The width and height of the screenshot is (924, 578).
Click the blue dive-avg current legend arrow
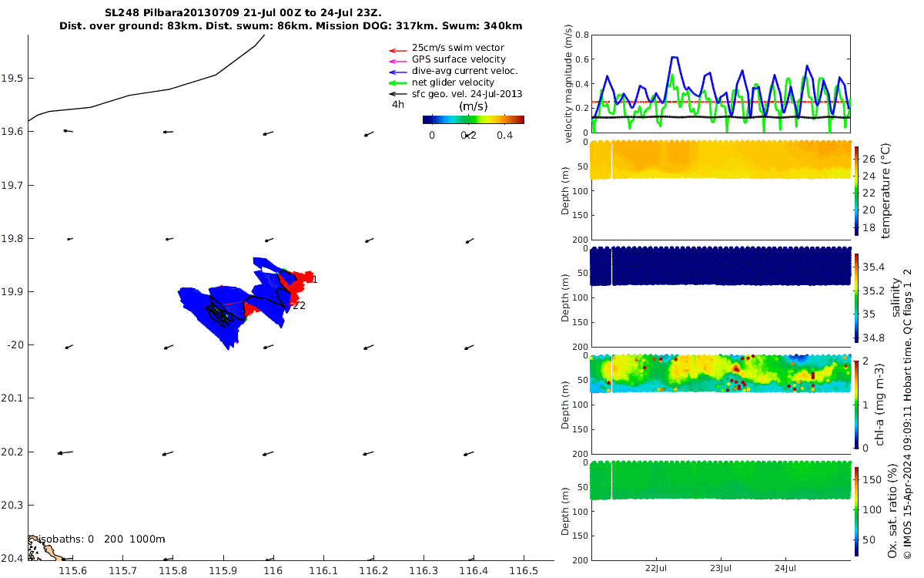pos(397,71)
